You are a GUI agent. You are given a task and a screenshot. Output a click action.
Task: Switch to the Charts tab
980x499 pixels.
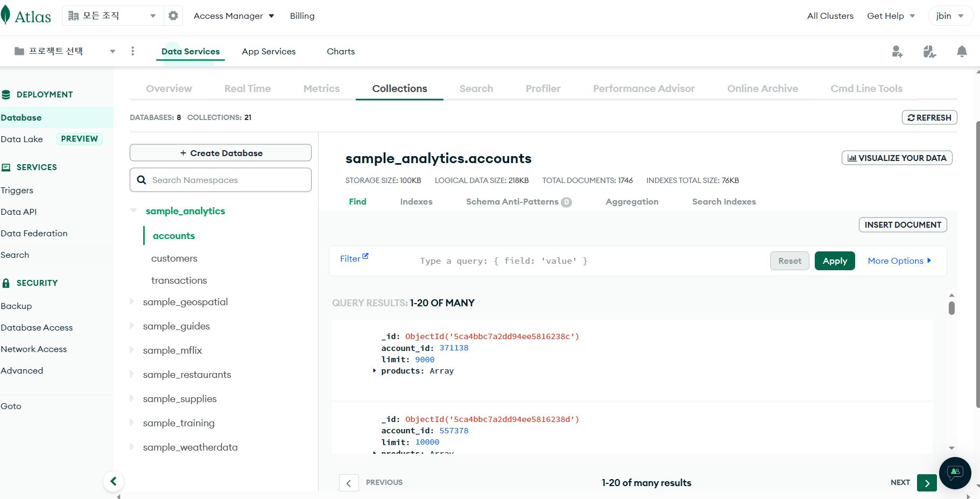click(x=341, y=51)
